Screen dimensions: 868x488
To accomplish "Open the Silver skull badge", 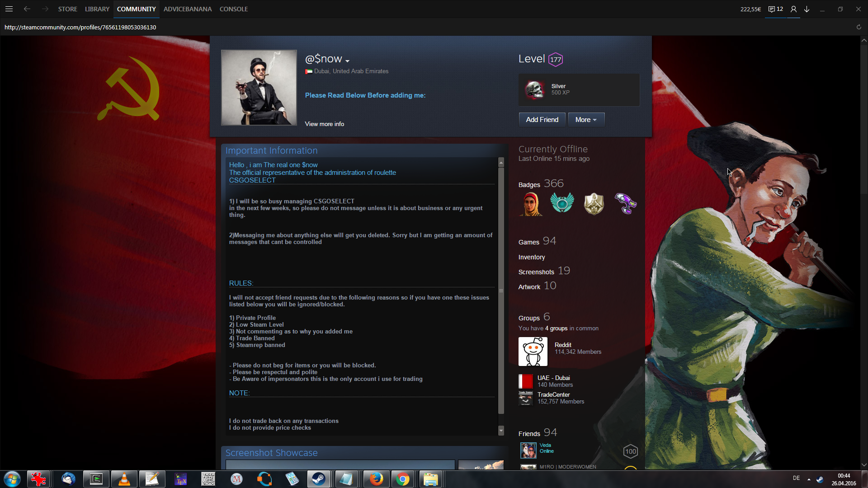I will 535,89.
